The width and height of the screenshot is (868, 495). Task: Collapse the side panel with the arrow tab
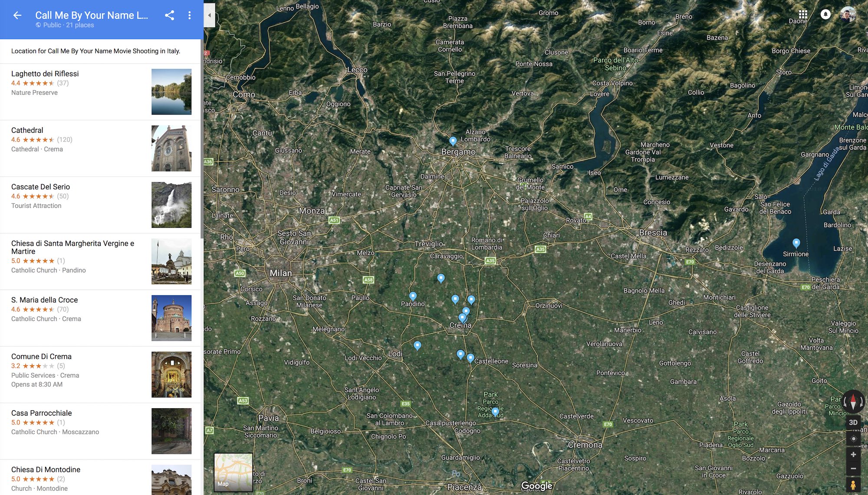pos(210,15)
